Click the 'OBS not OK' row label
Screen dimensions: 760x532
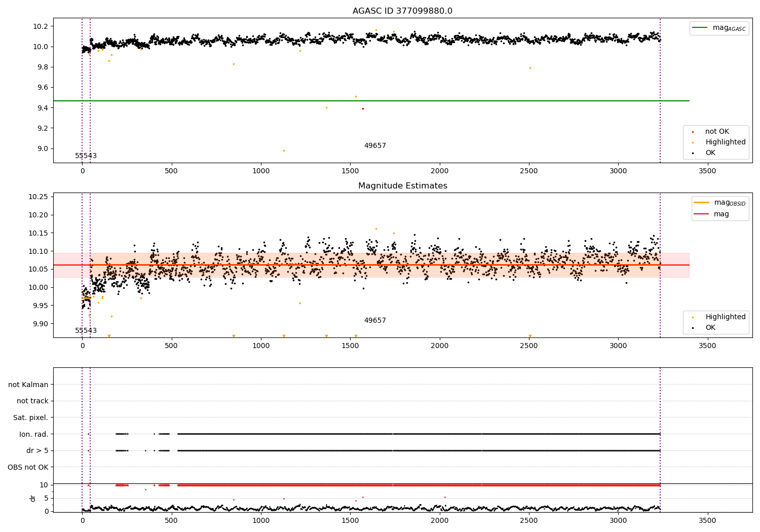[x=28, y=467]
